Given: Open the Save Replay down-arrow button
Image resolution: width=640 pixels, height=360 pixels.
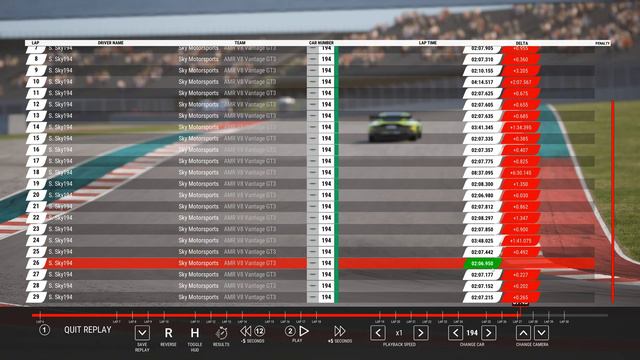Looking at the screenshot, I should coord(142,333).
